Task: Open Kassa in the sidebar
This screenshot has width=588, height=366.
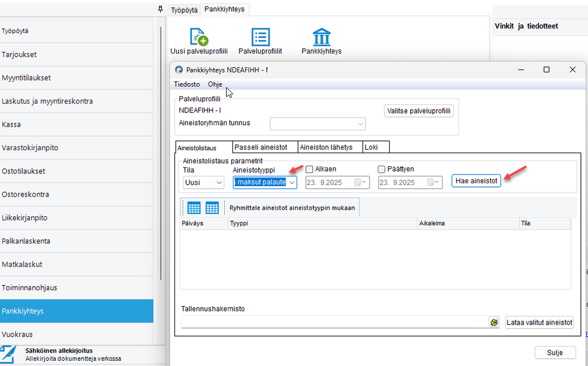Action: (x=77, y=124)
